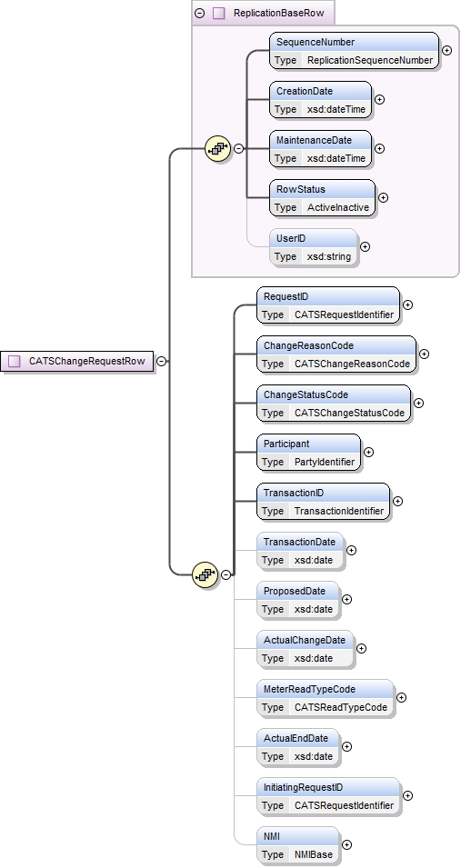Expand the MeterReadTypeCode element
The width and height of the screenshot is (461, 868).
[x=401, y=697]
